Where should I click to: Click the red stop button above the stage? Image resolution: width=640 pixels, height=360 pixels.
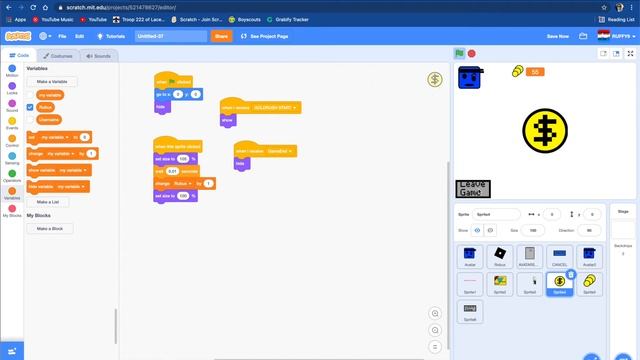click(x=471, y=53)
